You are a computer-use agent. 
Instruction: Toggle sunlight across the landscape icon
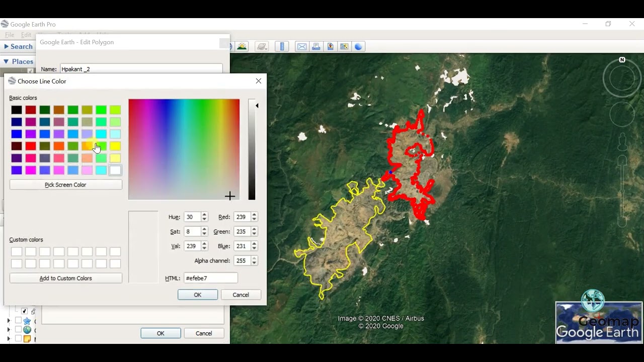pos(242,46)
